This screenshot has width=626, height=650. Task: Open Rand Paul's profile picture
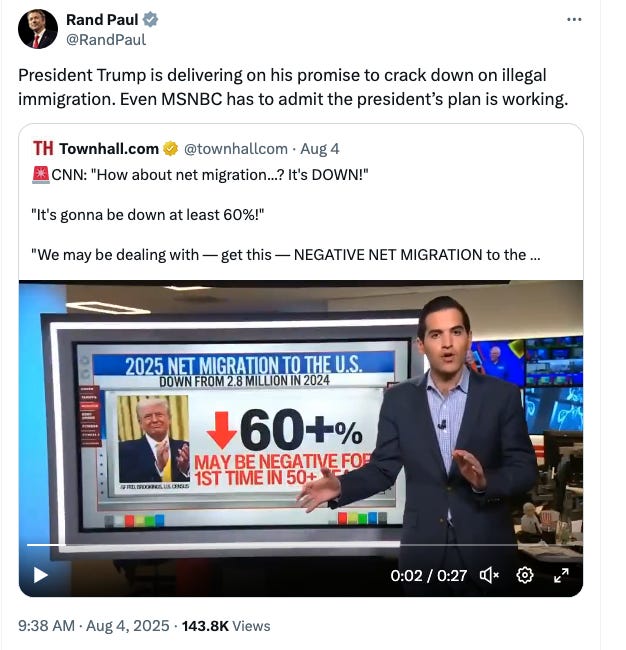point(38,29)
